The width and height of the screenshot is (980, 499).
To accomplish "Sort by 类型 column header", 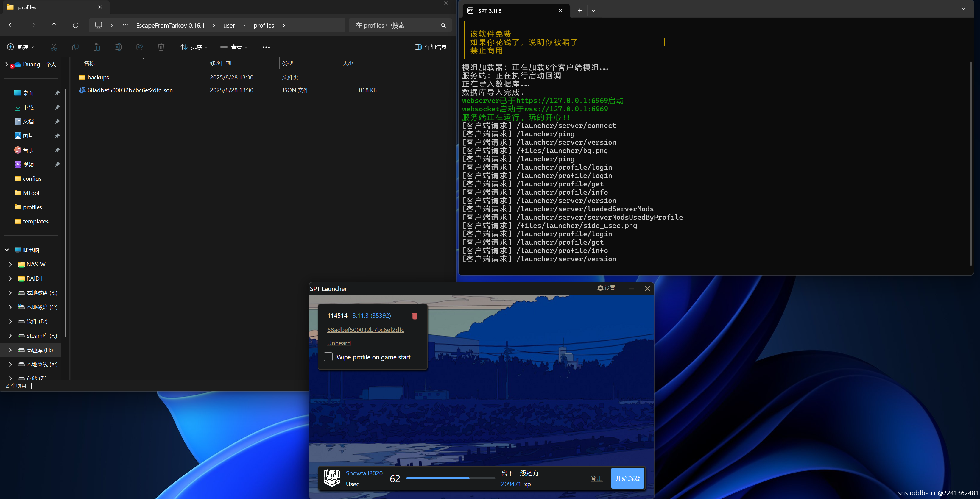I will (309, 63).
